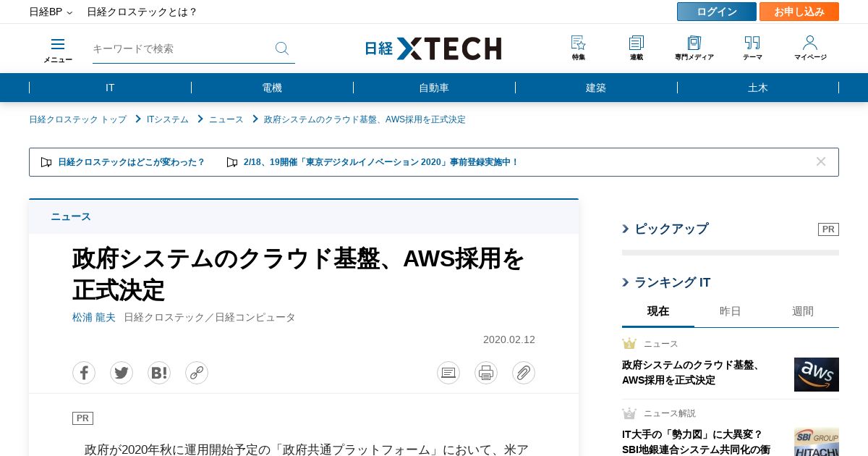Open the ランキング IT heading
The width and height of the screenshot is (868, 456).
(x=673, y=282)
